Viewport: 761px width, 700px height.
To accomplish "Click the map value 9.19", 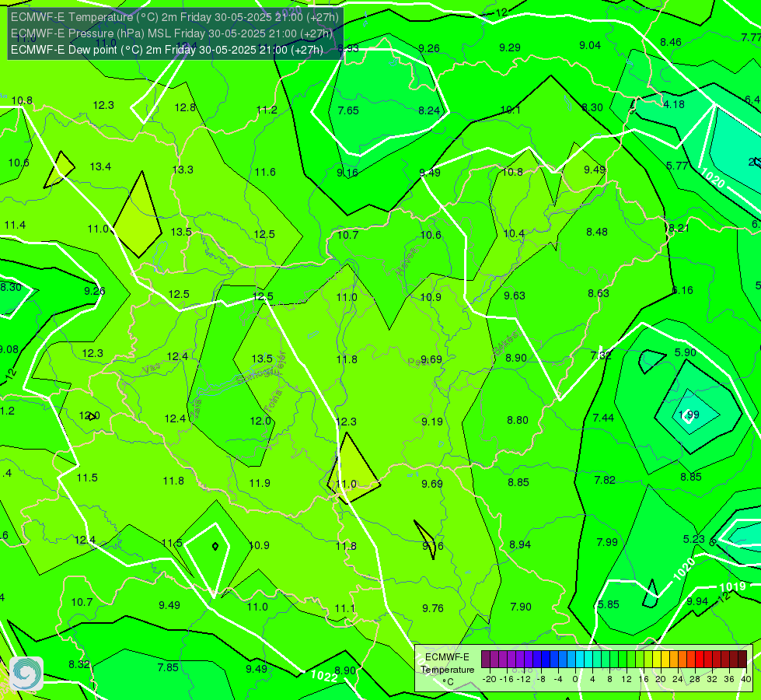I will coord(432,422).
